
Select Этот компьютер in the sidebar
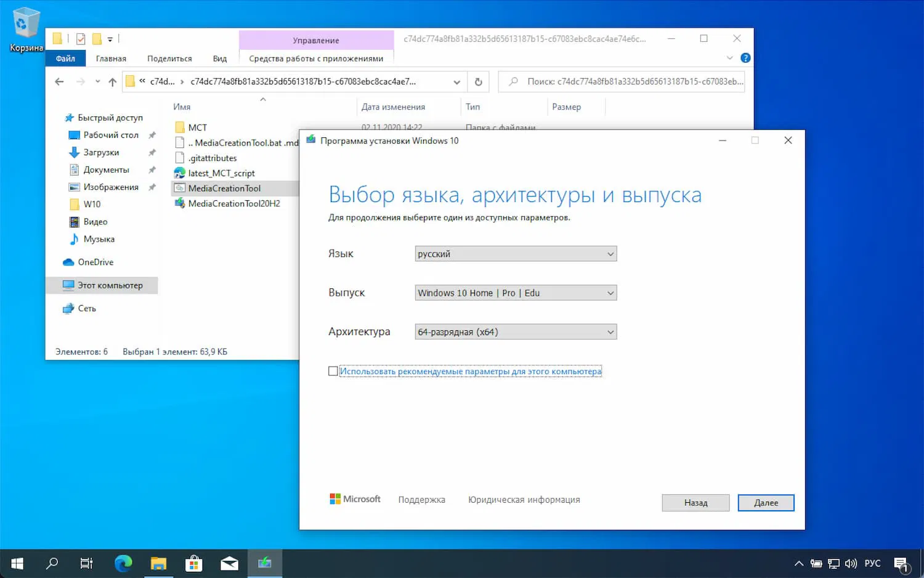click(x=110, y=285)
